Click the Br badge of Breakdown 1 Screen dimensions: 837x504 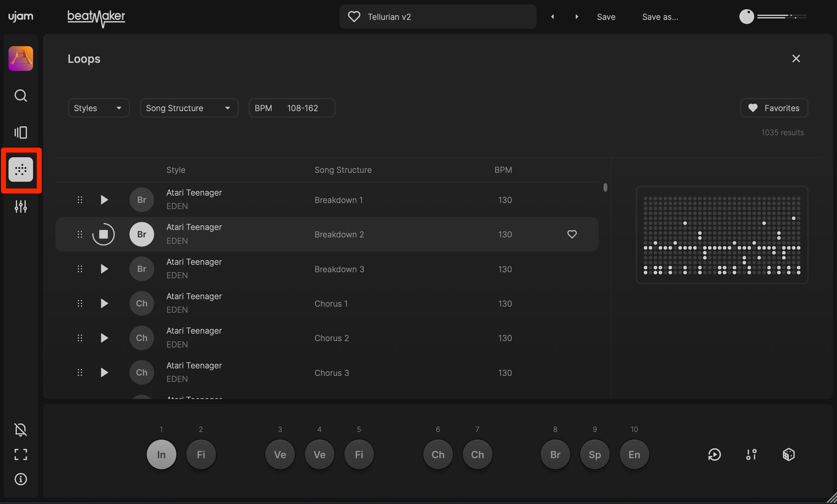142,200
